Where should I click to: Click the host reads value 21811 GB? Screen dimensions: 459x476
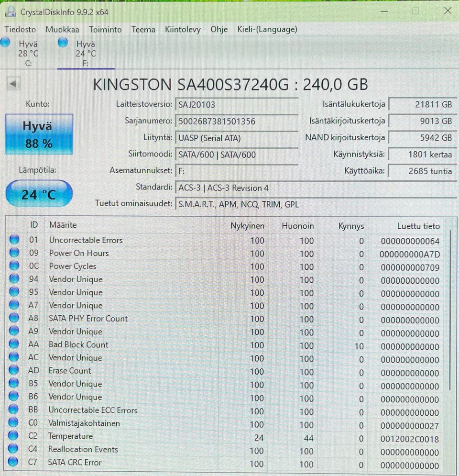pyautogui.click(x=423, y=104)
